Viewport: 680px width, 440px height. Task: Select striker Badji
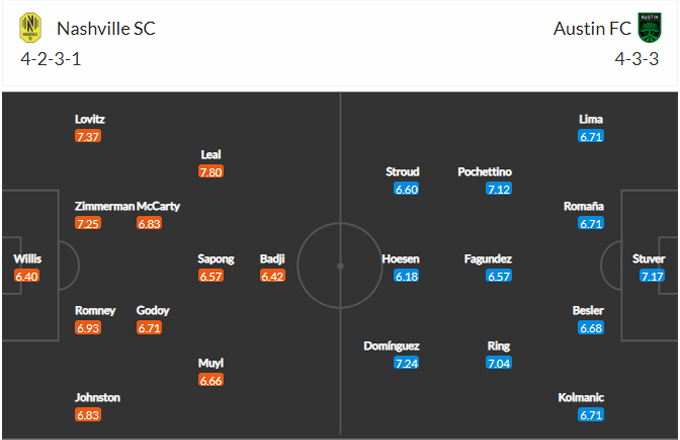pos(272,259)
